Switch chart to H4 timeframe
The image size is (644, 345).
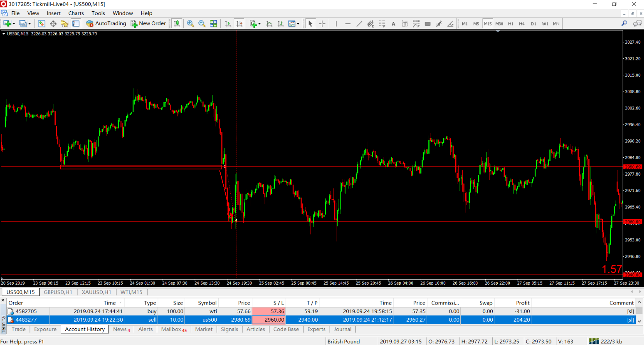point(522,24)
